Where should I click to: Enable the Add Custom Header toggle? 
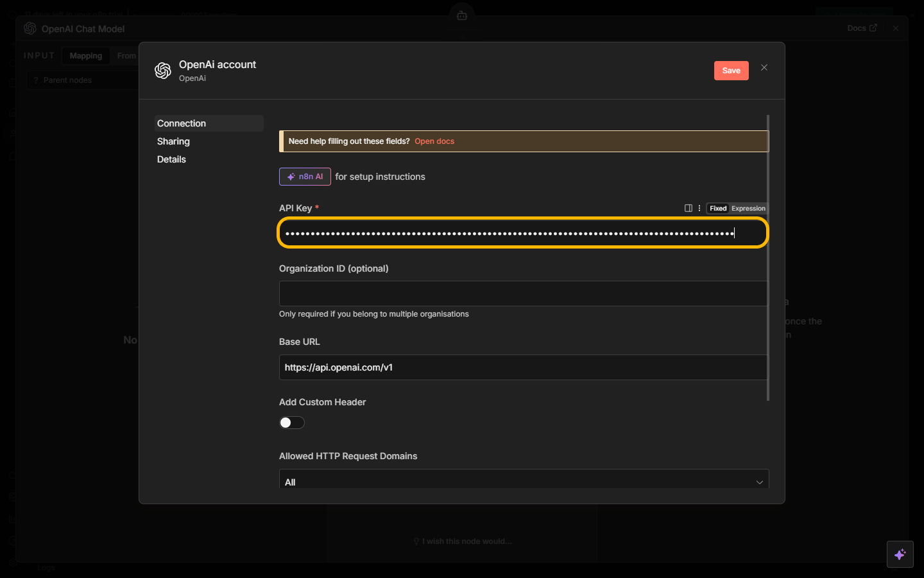point(292,423)
